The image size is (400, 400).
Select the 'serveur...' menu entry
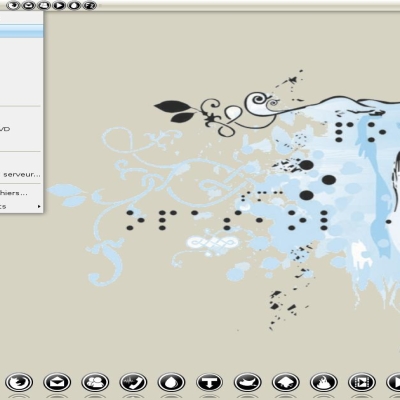tap(21, 174)
